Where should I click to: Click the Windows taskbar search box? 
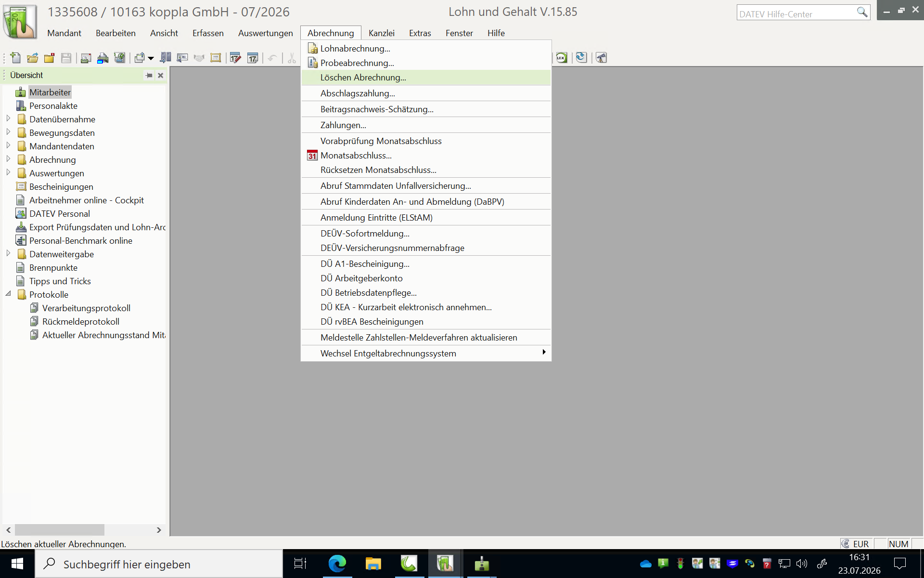[159, 564]
